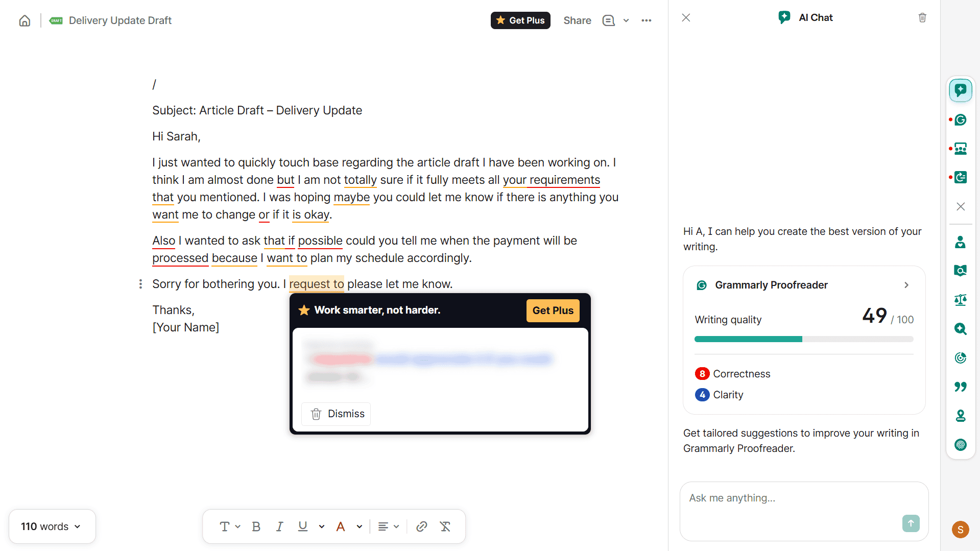Click the underlined word 'because'
Image resolution: width=980 pixels, height=551 pixels.
tap(234, 258)
